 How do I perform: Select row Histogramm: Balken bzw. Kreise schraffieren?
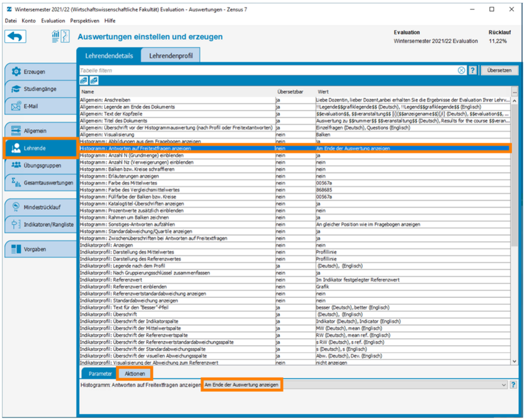coord(295,170)
